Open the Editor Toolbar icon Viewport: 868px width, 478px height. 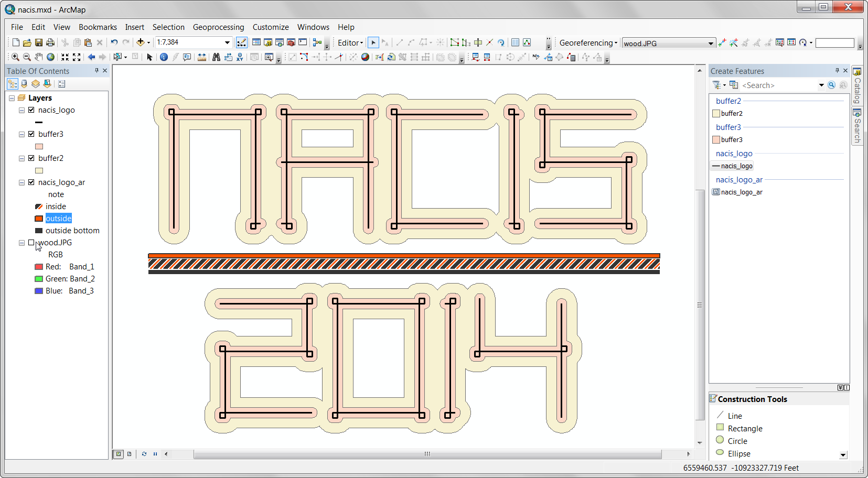pyautogui.click(x=241, y=42)
